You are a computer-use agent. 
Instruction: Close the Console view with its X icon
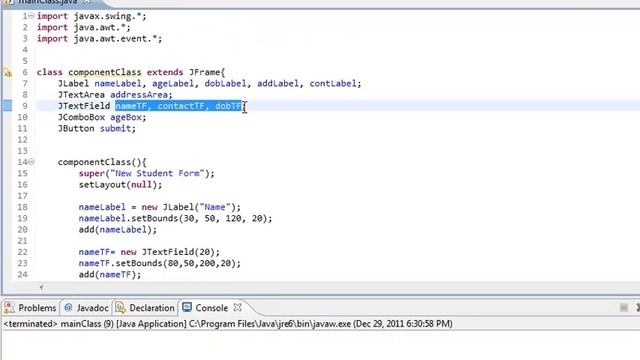click(x=238, y=307)
